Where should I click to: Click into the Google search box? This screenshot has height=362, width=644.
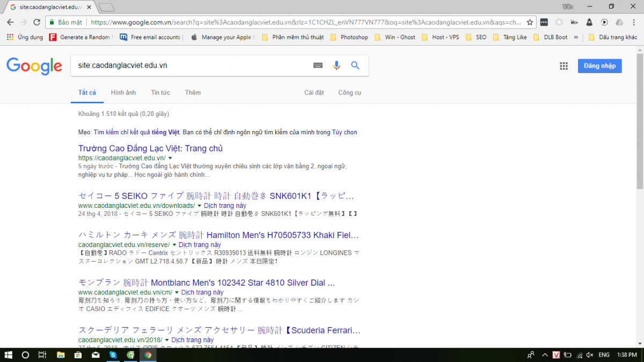point(193,66)
